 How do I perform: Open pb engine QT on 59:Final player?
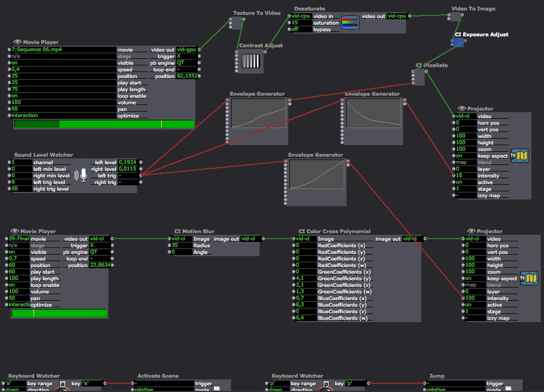point(100,252)
